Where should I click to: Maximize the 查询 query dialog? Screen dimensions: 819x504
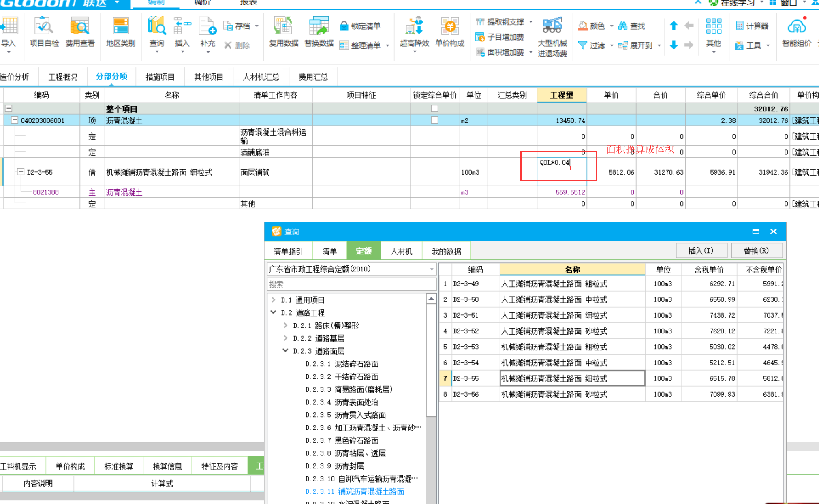tap(755, 231)
